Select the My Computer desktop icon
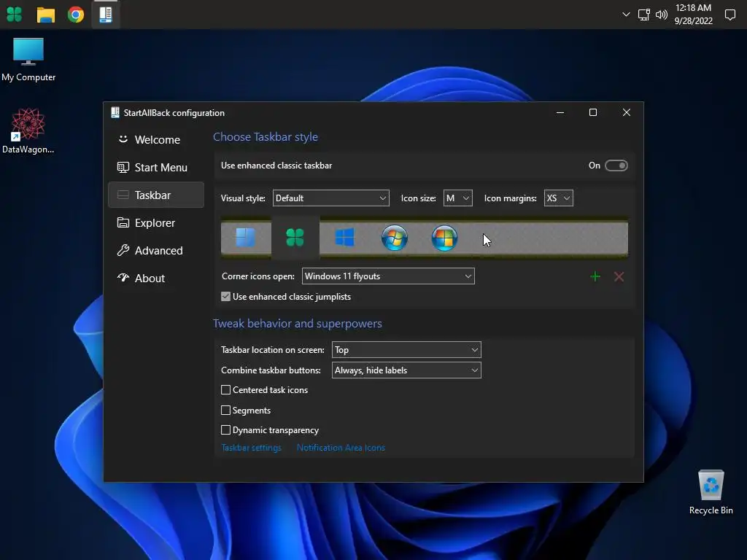 click(x=28, y=60)
